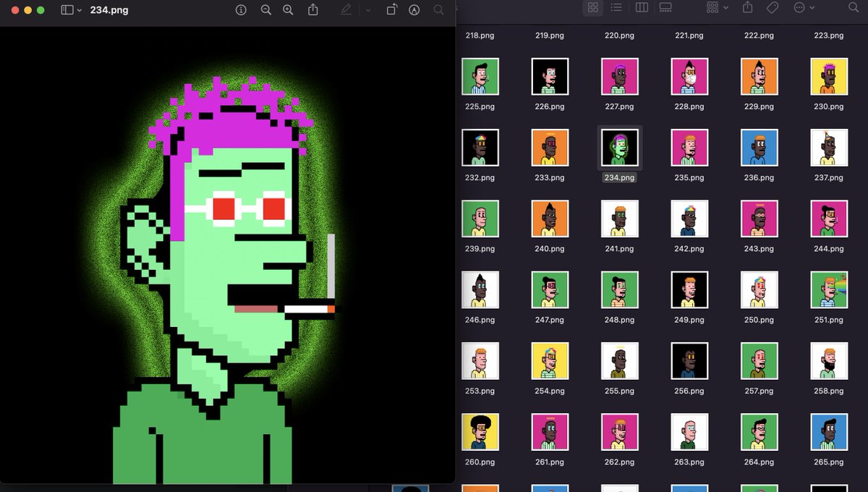Select thumbnail for 226.png
Viewport: 868px width, 492px height.
click(x=550, y=77)
